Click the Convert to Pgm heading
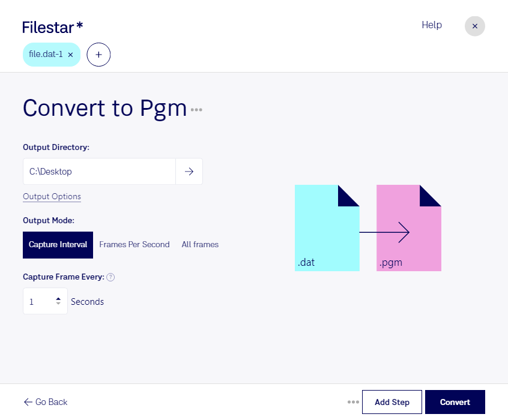This screenshot has width=508, height=420. point(104,109)
